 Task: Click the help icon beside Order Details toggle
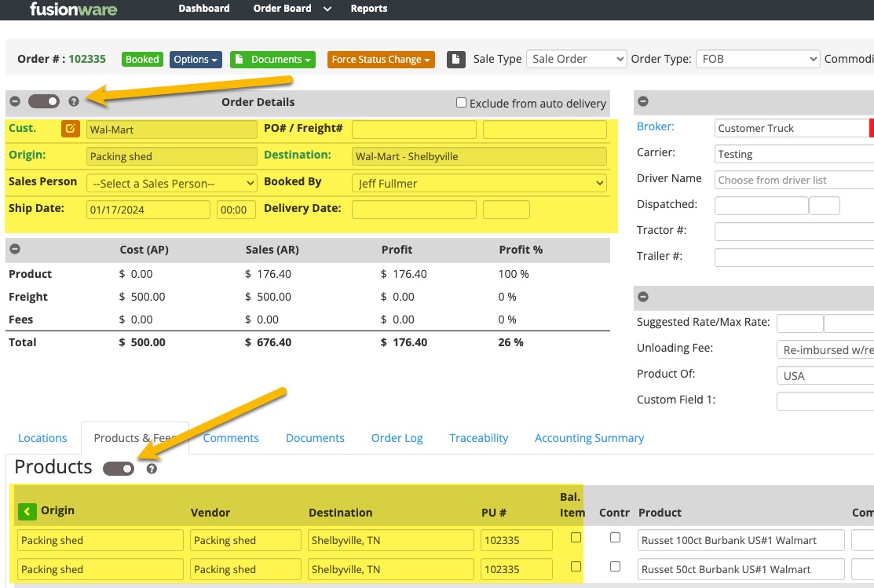tap(74, 100)
